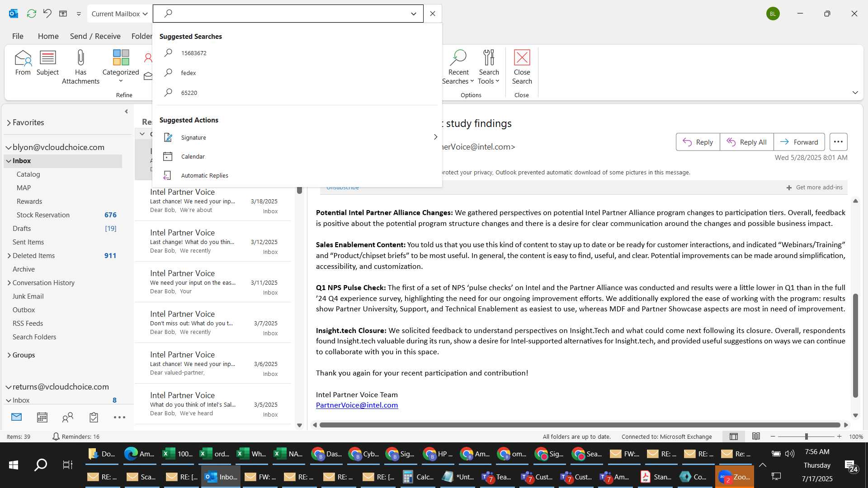Click the Reply All button
The width and height of the screenshot is (868, 488).
(x=746, y=142)
